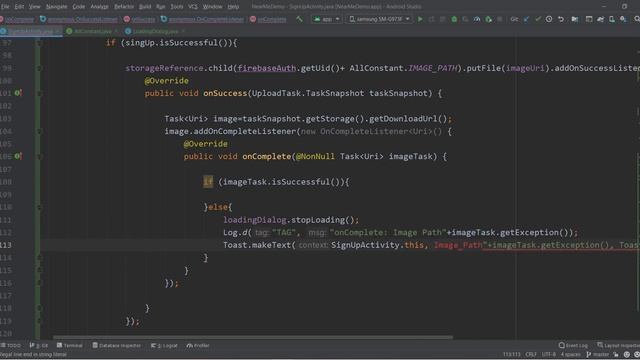This screenshot has height=360, width=640.
Task: Open the Git tool window
Action: 39,345
